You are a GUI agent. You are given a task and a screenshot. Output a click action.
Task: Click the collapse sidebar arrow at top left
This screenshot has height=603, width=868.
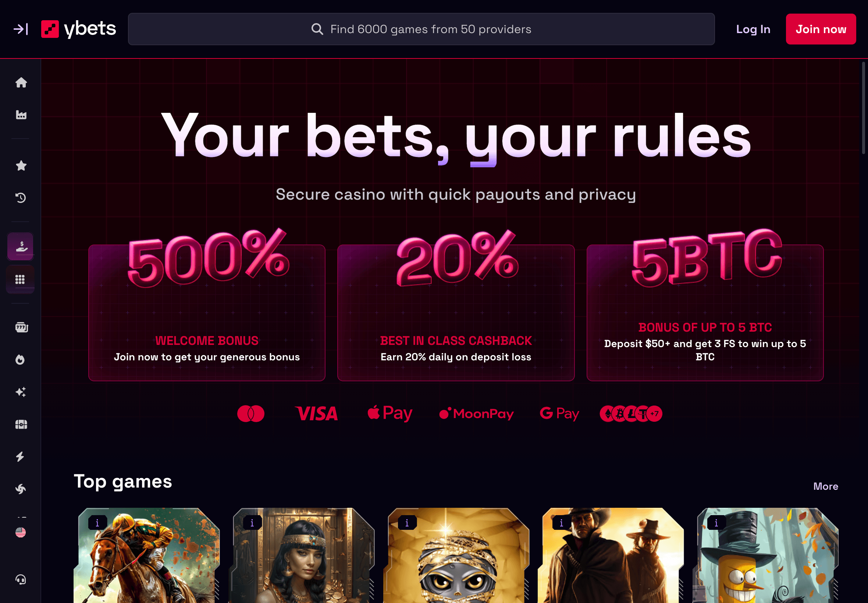(x=21, y=29)
